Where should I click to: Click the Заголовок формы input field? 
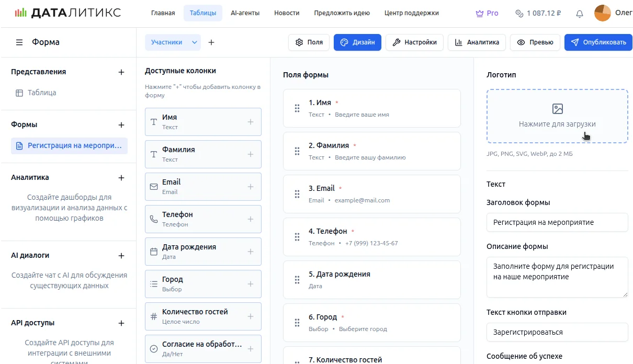[557, 222]
